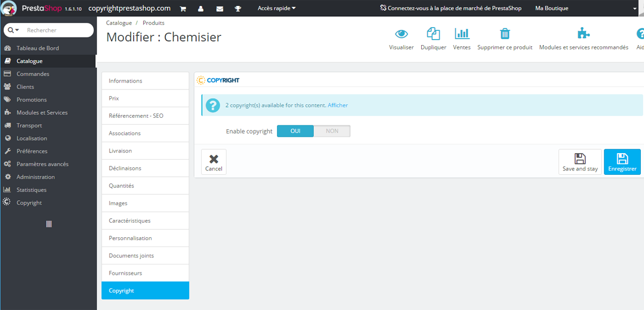The height and width of the screenshot is (310, 644).
Task: Open the search filter dropdown arrow
Action: pos(14,30)
